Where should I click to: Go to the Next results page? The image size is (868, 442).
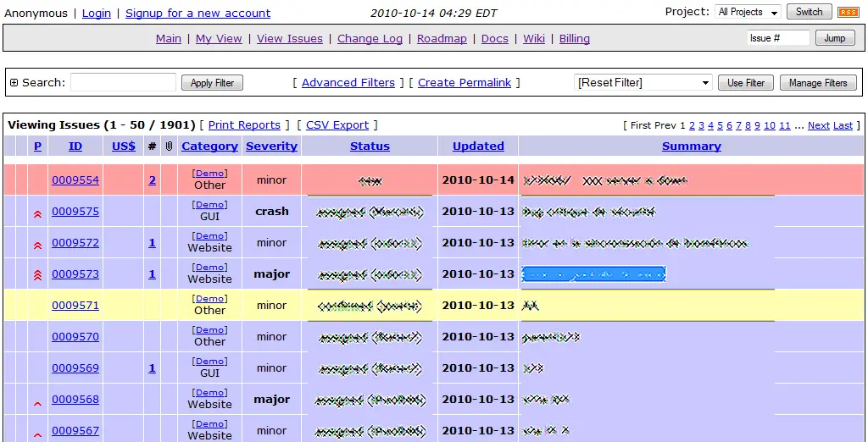tap(818, 125)
